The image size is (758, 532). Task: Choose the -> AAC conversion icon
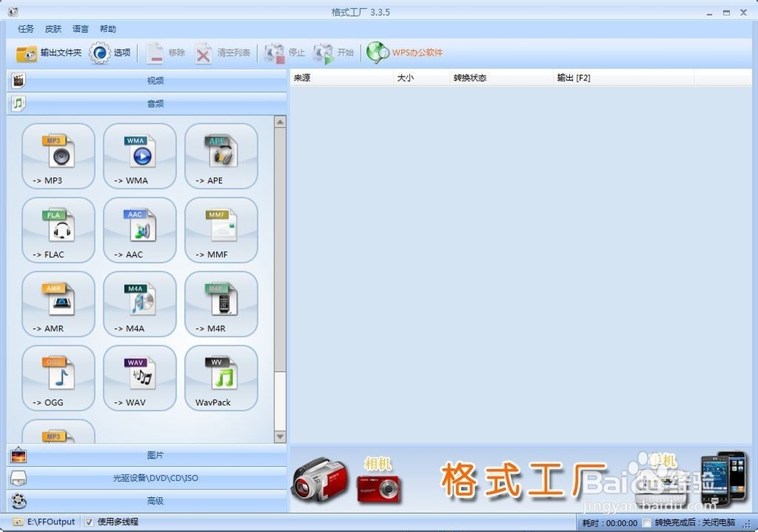[x=139, y=230]
